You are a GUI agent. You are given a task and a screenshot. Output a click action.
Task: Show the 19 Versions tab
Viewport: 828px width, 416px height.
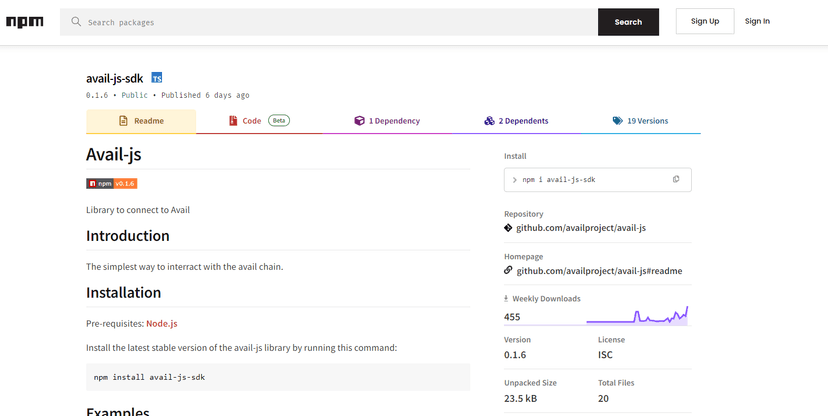pyautogui.click(x=640, y=121)
